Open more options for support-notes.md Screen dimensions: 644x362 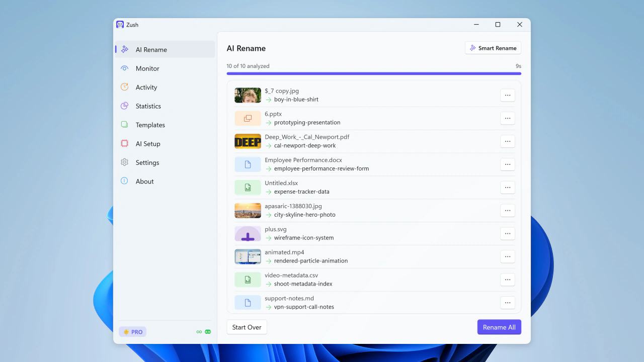(508, 303)
